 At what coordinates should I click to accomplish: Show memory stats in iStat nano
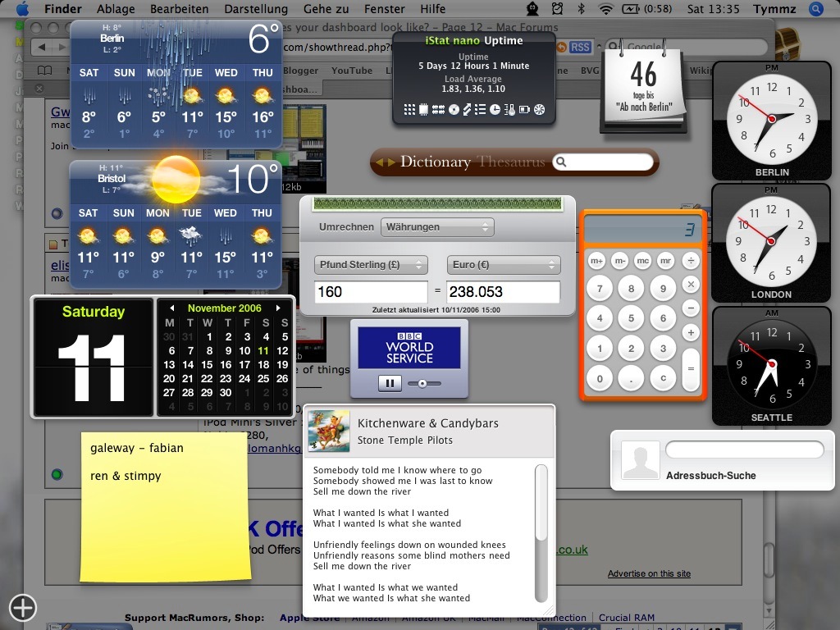438,110
